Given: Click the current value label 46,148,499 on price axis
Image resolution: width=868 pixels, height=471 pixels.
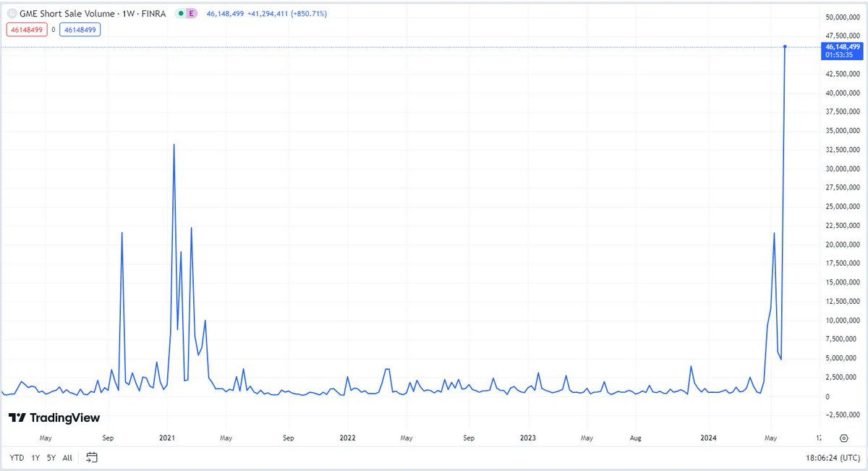Looking at the screenshot, I should pos(842,50).
